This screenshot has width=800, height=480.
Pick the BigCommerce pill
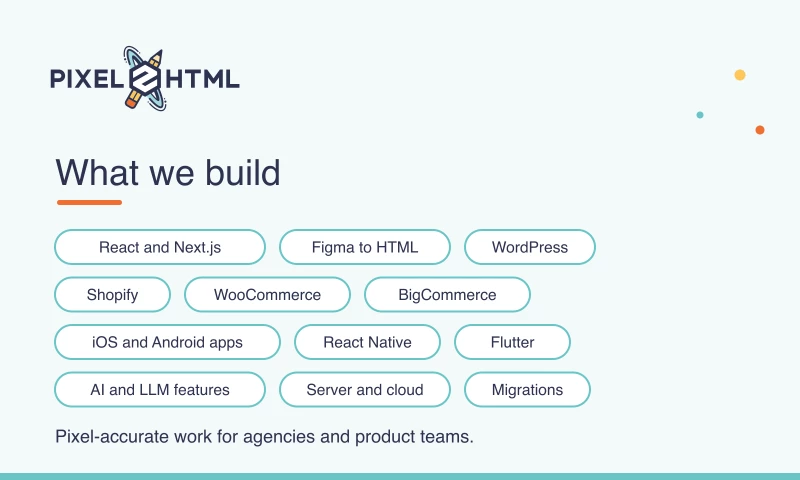(x=447, y=294)
